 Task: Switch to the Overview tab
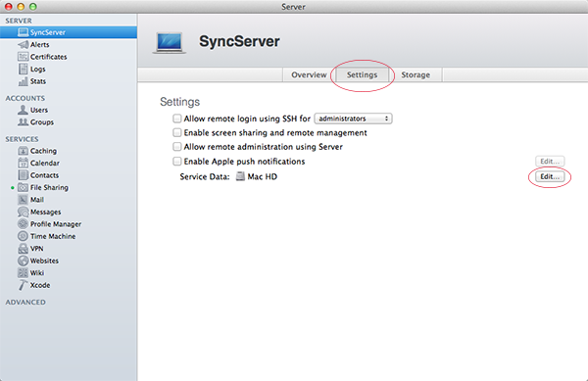[x=309, y=74]
